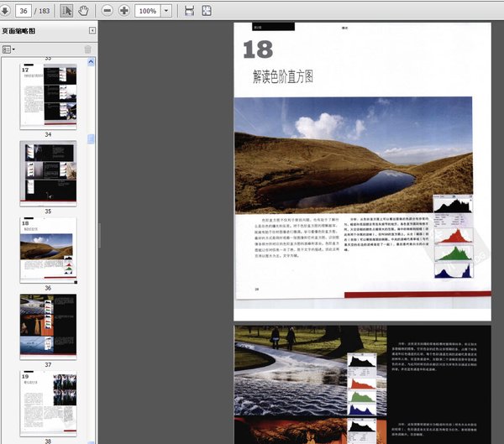Click the 100% zoom level field

pyautogui.click(x=148, y=11)
